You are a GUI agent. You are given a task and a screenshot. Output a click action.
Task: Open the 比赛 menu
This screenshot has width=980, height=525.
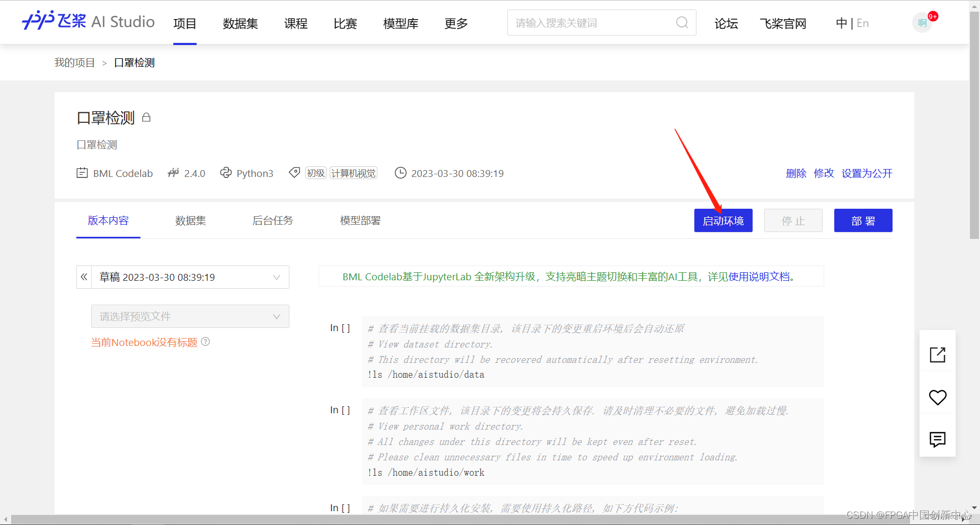click(x=346, y=23)
